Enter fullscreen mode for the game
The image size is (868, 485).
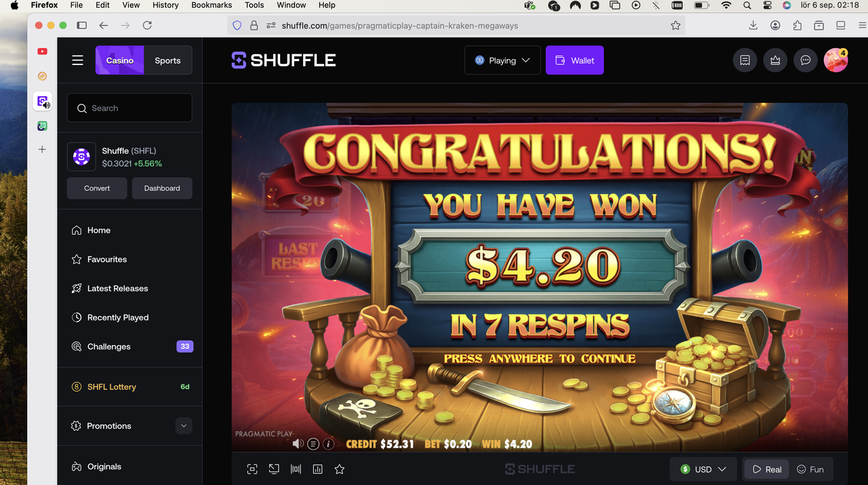click(x=252, y=469)
